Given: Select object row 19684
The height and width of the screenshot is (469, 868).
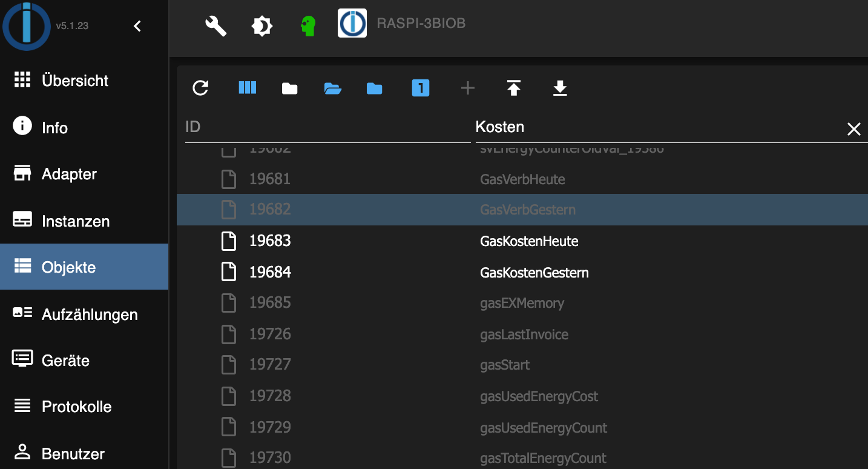Looking at the screenshot, I should pyautogui.click(x=522, y=272).
